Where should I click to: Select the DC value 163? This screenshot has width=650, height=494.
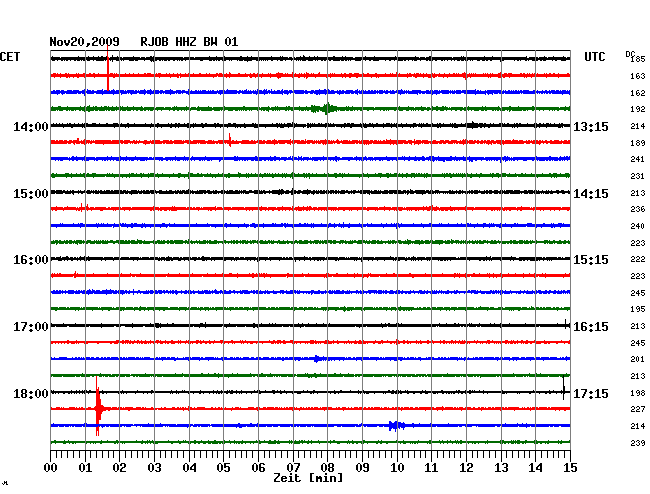(x=638, y=76)
